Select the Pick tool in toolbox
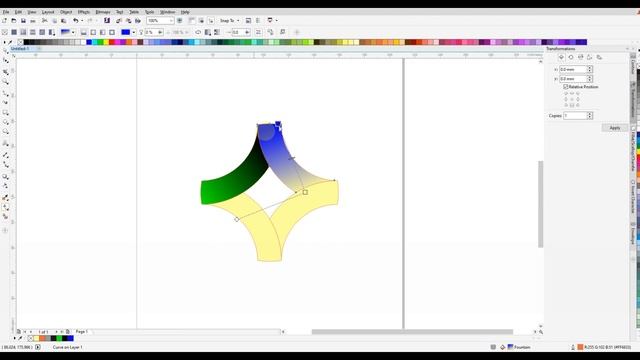 6,51
